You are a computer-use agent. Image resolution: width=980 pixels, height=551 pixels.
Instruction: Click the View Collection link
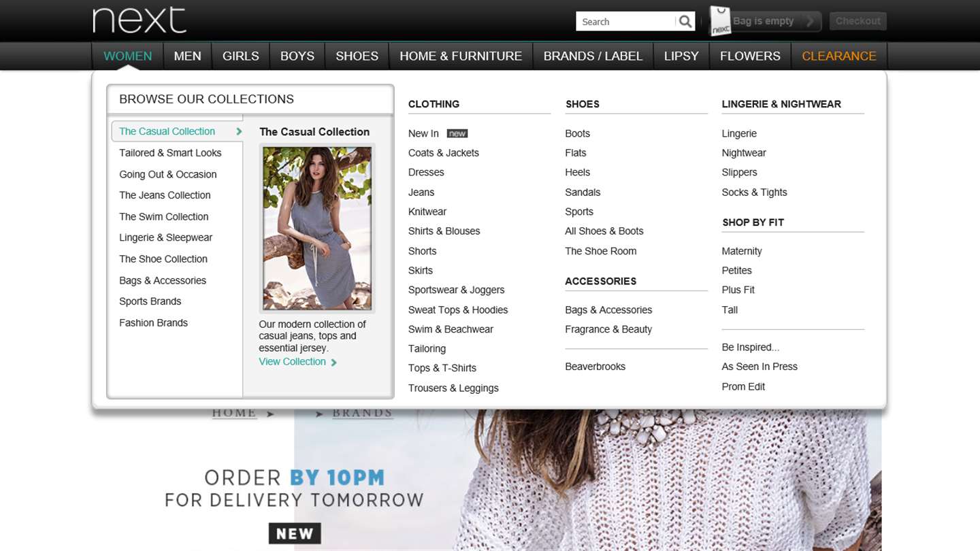point(293,362)
